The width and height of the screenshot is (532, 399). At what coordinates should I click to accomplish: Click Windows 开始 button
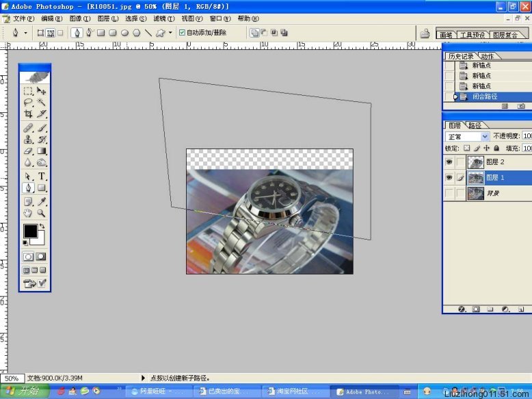(x=24, y=391)
